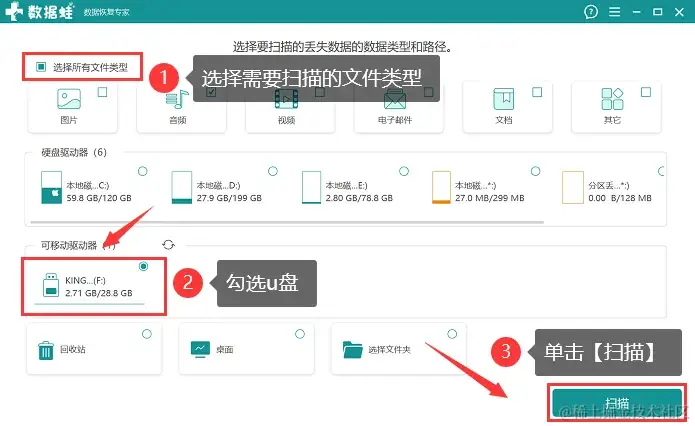Image resolution: width=695 pixels, height=426 pixels.
Task: Click the C: drive disk icon
Action: pyautogui.click(x=51, y=188)
